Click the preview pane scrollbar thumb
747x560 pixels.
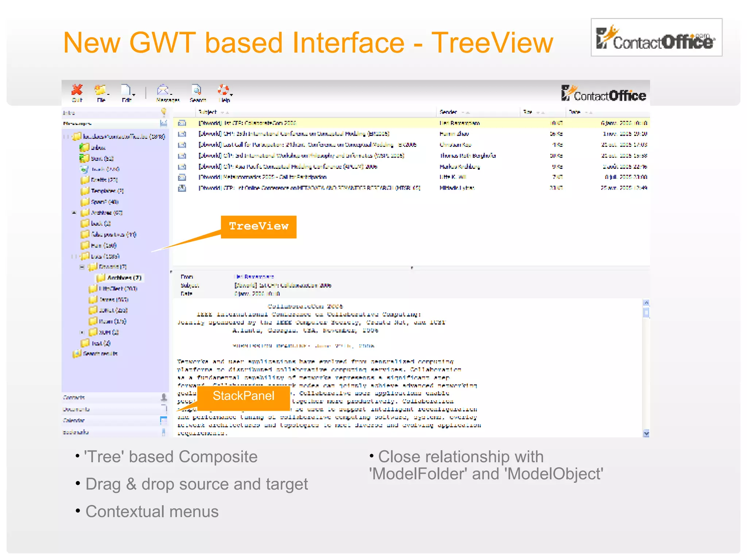point(646,313)
